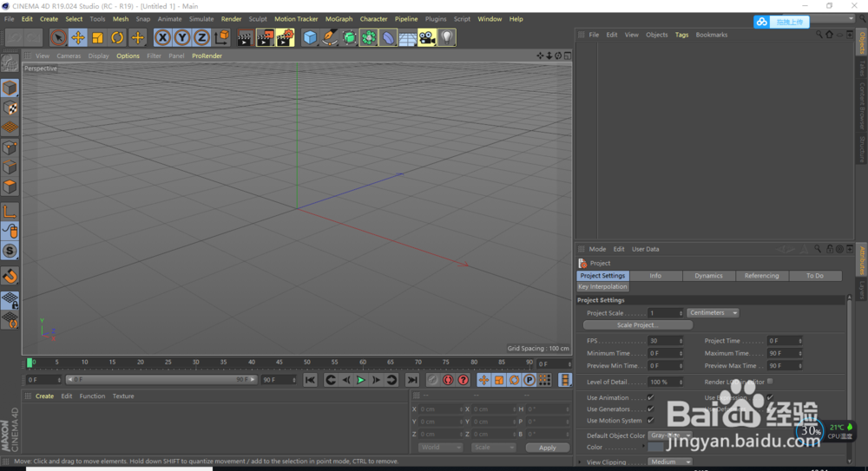Open the View Clipping Medium dropdown
The image size is (868, 471).
[670, 461]
